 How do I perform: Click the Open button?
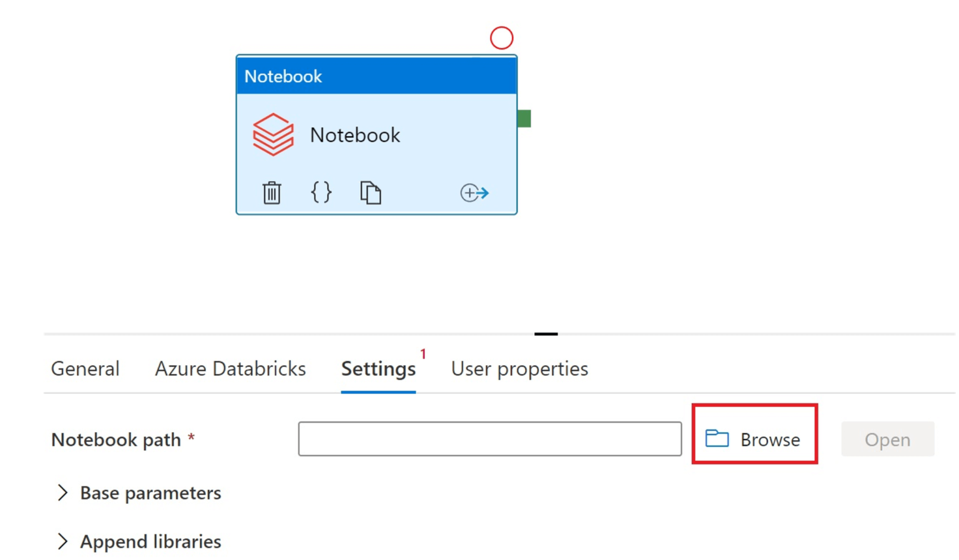888,439
